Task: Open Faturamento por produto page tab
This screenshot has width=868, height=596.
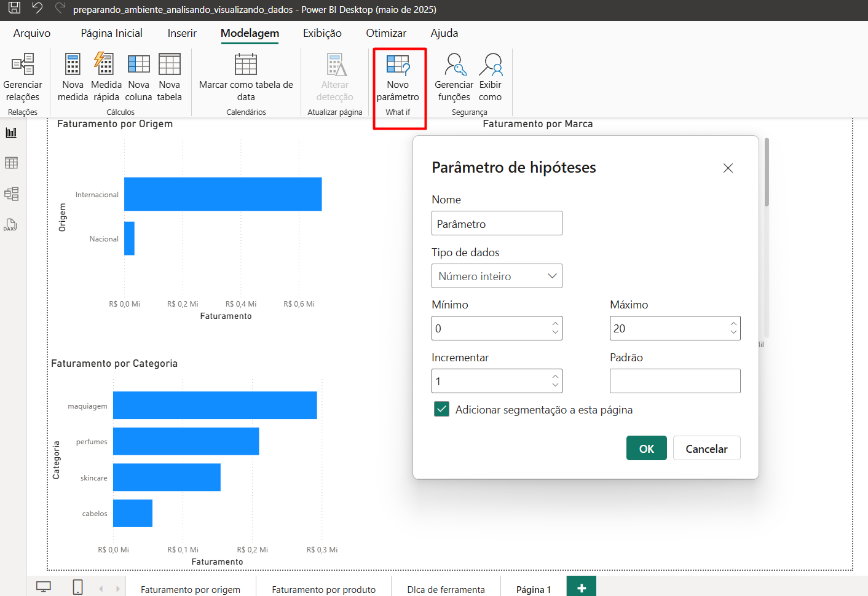Action: point(323,589)
